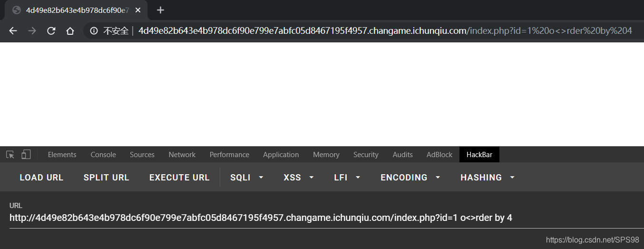
Task: Expand the HASHING dropdown menu
Action: click(488, 178)
